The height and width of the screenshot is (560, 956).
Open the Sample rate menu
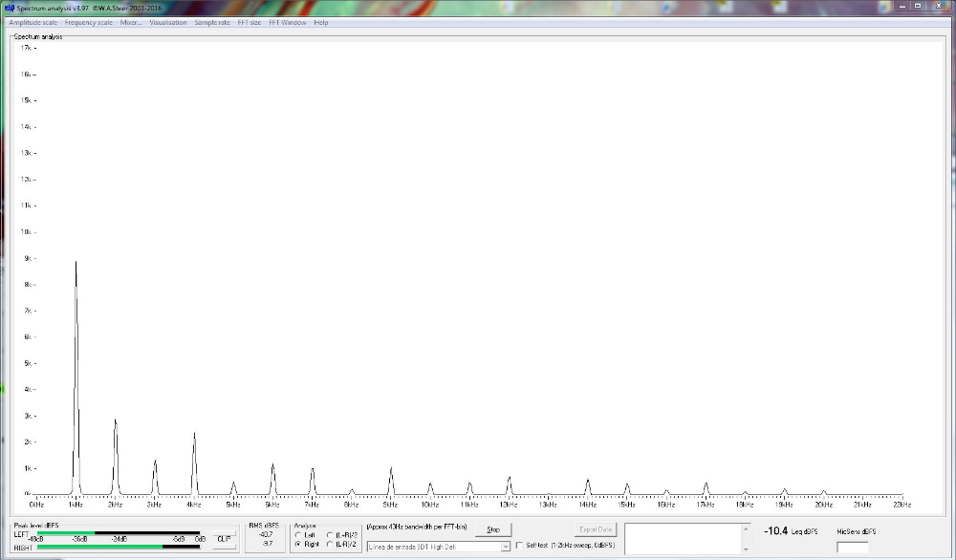click(212, 23)
